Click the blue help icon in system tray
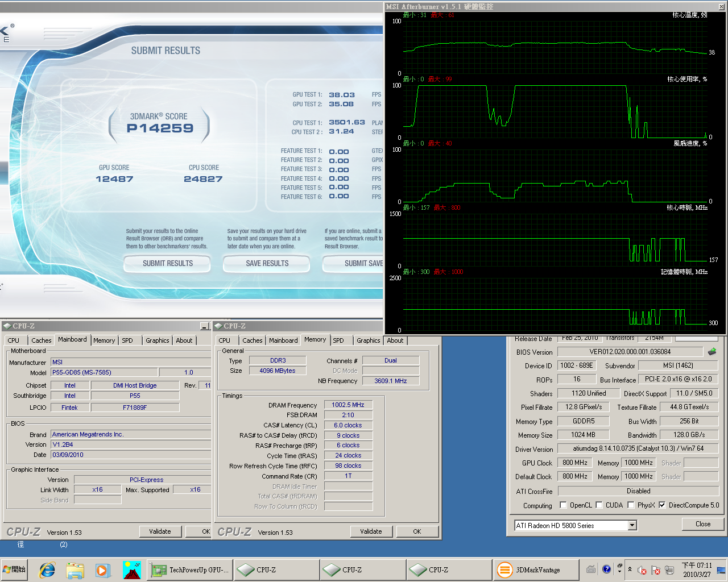The height and width of the screenshot is (582, 728). 606,569
